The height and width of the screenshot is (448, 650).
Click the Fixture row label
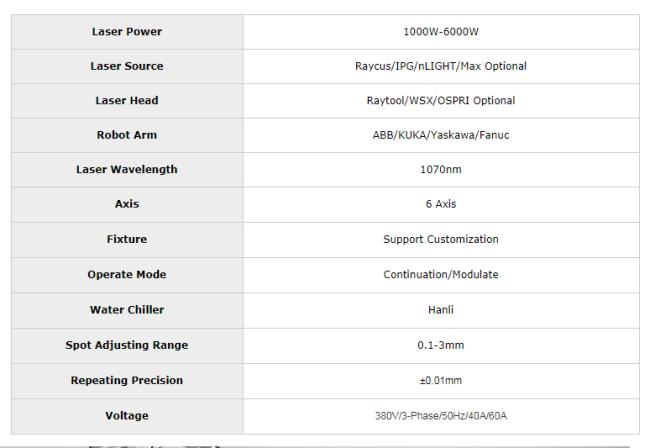pos(127,240)
